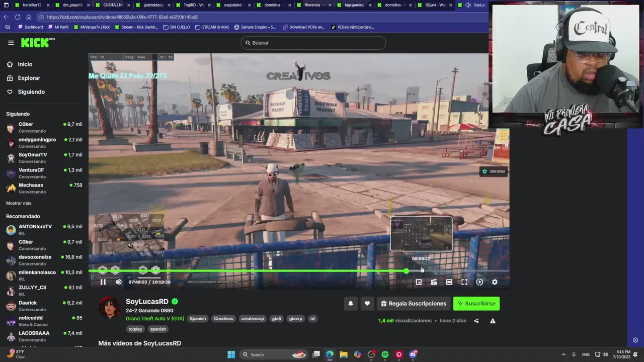Open Daarick recommended channel
Viewport: 644px width, 362px height.
44,306
